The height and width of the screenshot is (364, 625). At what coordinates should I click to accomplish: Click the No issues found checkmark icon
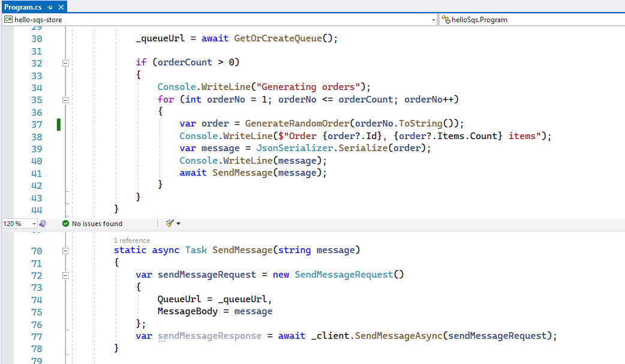[66, 223]
